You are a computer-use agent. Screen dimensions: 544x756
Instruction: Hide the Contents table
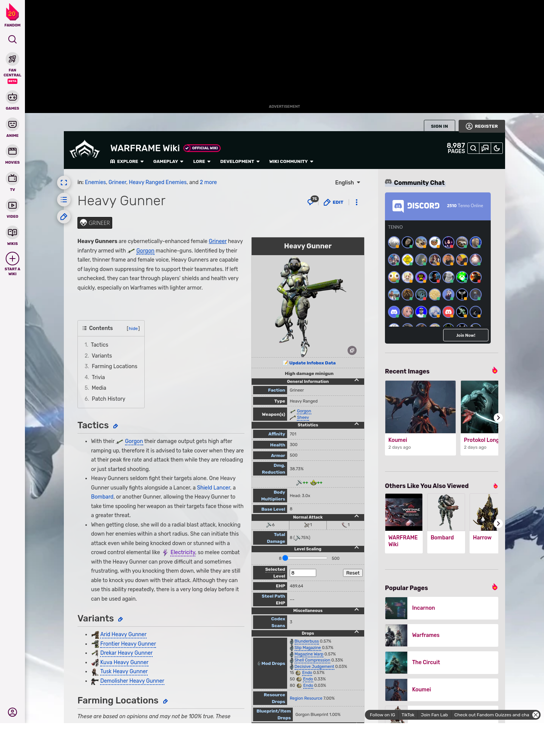coord(133,328)
